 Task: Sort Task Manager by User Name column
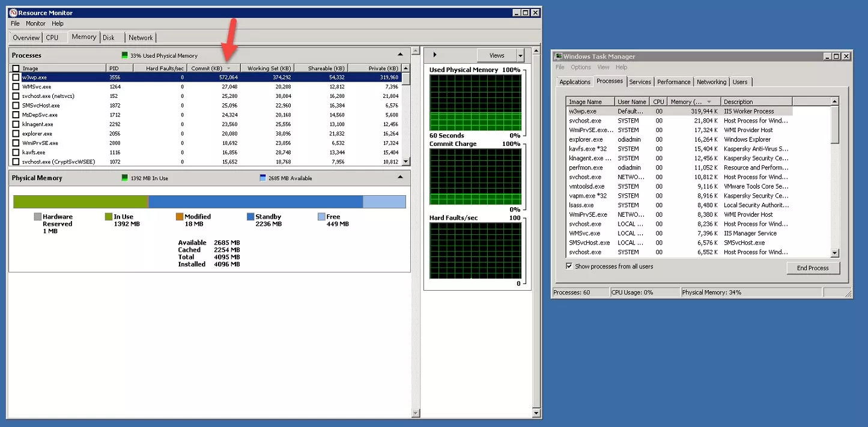point(633,101)
